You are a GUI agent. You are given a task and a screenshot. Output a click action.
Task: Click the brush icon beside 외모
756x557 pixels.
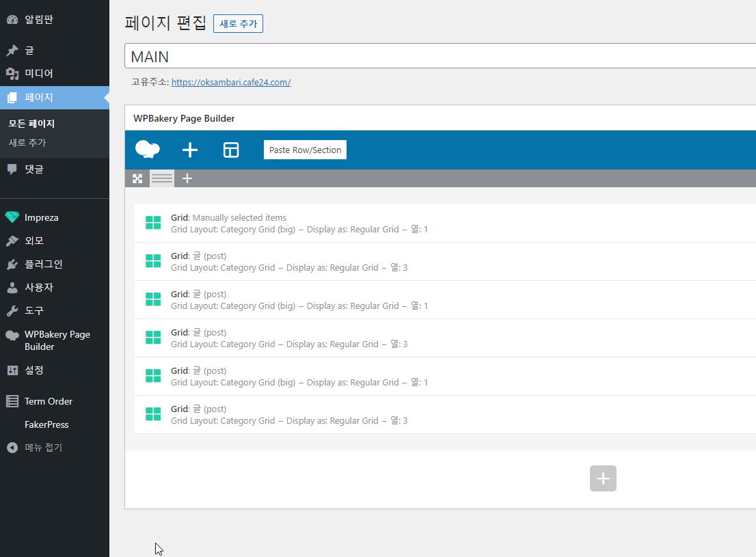[x=12, y=241]
